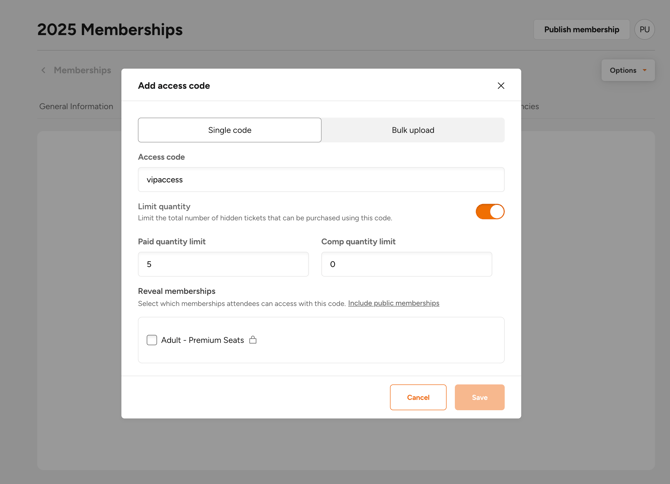Click the lock icon beside Premium Seats
The width and height of the screenshot is (670, 484).
tap(253, 340)
